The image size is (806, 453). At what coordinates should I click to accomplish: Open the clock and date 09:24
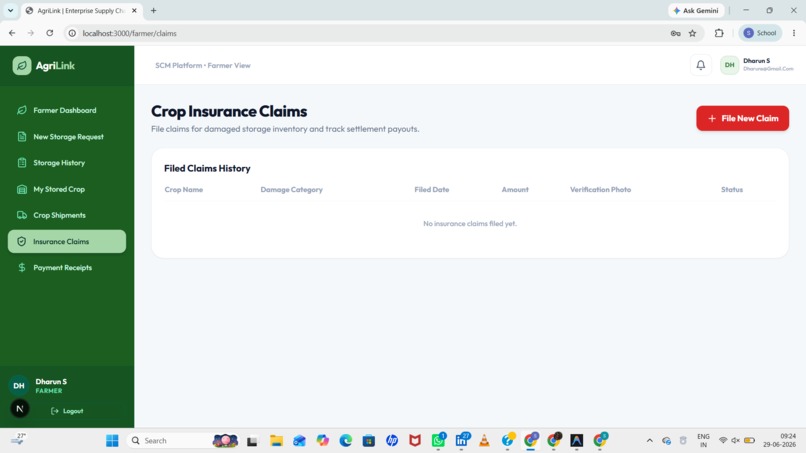point(780,441)
